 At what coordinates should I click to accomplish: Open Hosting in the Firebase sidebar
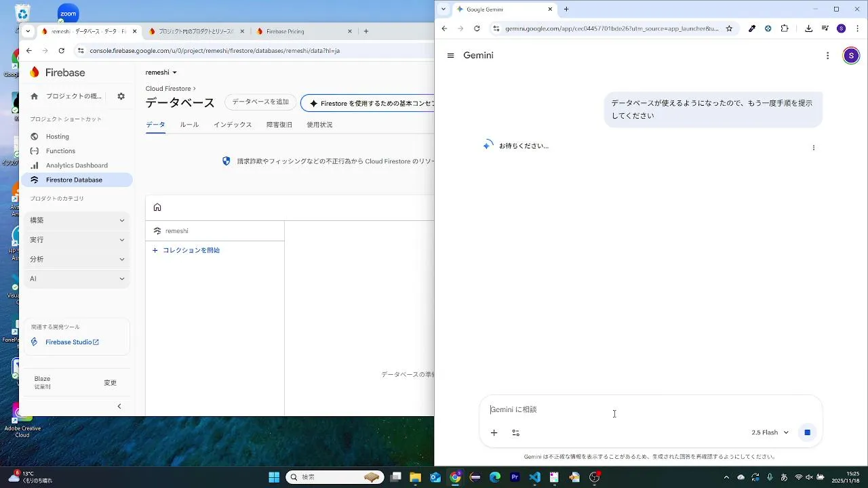(77, 136)
